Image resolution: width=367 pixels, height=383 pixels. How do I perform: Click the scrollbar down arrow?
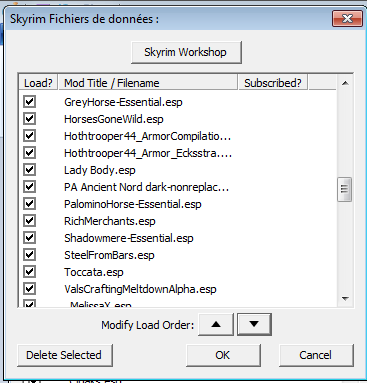(x=345, y=298)
